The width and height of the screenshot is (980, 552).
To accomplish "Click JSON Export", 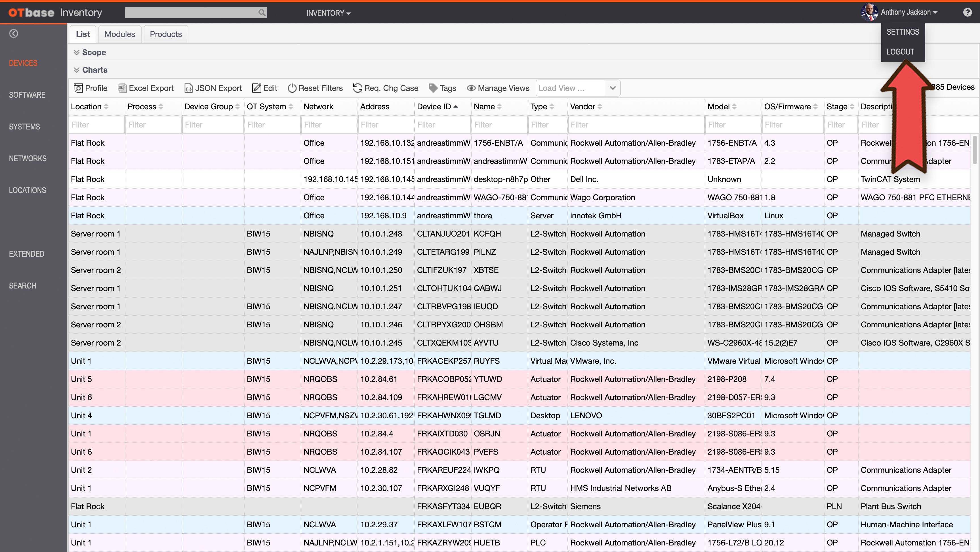I will (213, 88).
